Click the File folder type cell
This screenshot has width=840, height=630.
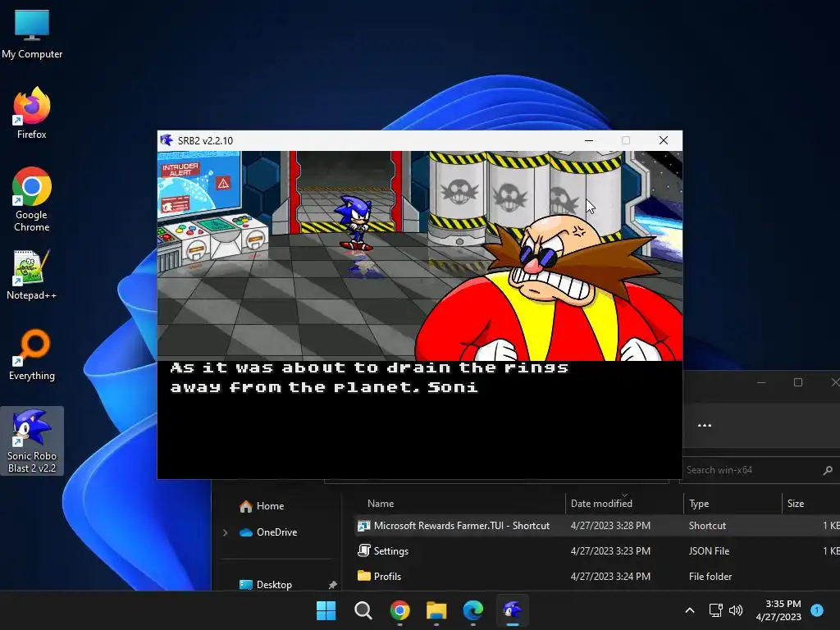pyautogui.click(x=710, y=577)
